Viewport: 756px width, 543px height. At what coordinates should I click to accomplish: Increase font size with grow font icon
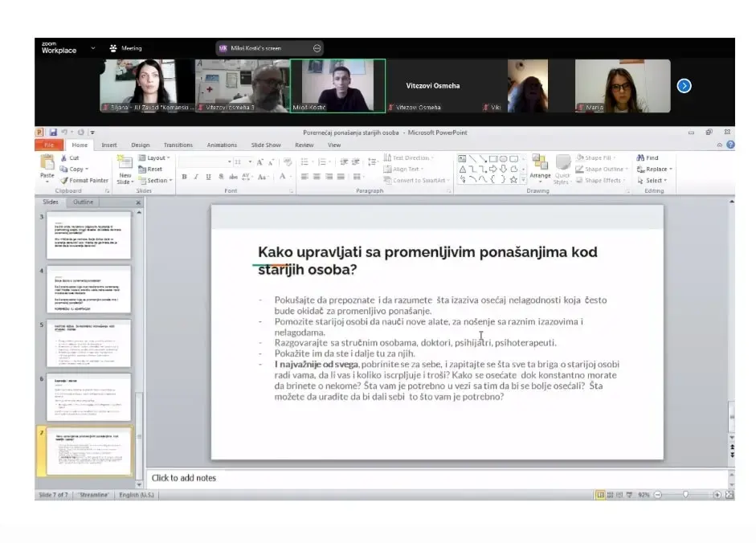[x=259, y=162]
